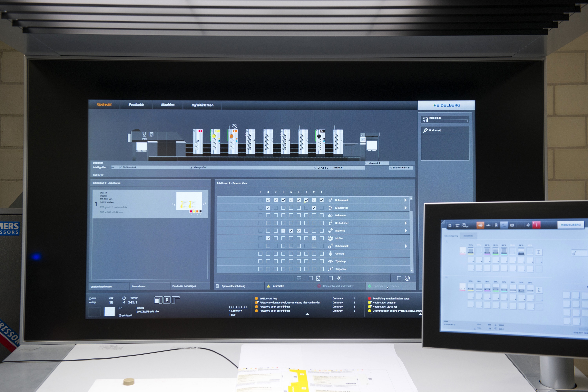Click wrench tools icon on small monitor
This screenshot has width=588, height=392.
tap(528, 225)
